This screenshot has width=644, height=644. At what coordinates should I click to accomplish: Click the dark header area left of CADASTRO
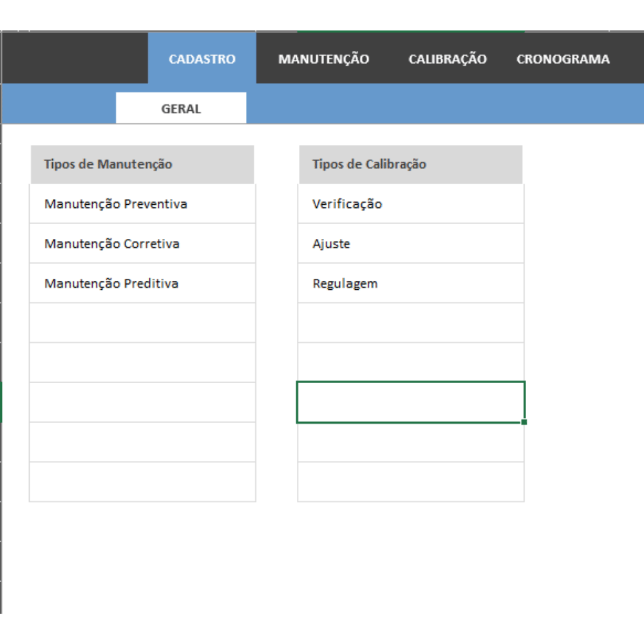75,58
